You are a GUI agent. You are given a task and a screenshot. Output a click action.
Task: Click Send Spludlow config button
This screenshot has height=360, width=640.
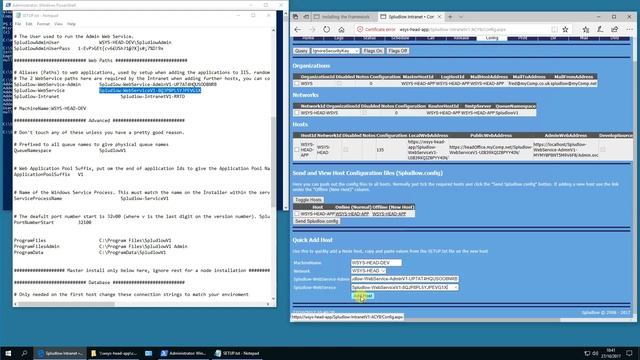point(317,221)
